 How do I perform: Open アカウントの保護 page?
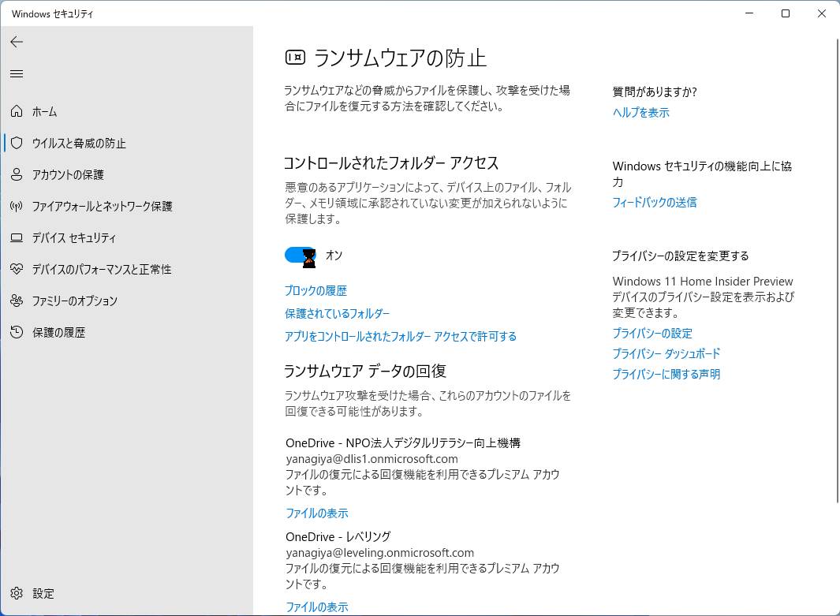coord(68,174)
